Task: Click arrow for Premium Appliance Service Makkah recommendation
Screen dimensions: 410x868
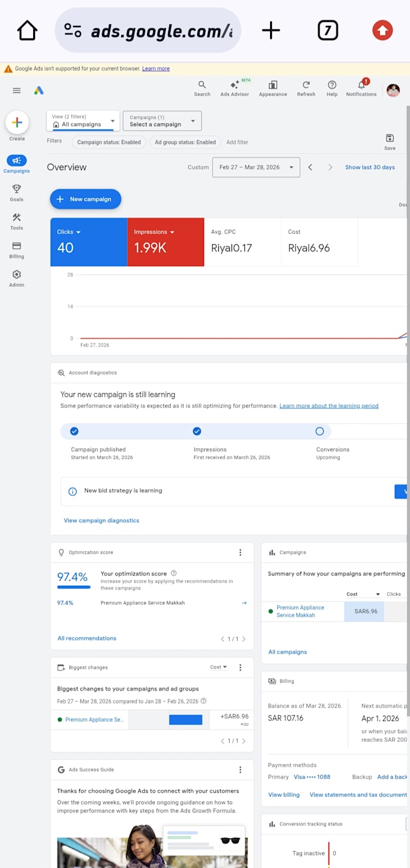Action: 244,603
